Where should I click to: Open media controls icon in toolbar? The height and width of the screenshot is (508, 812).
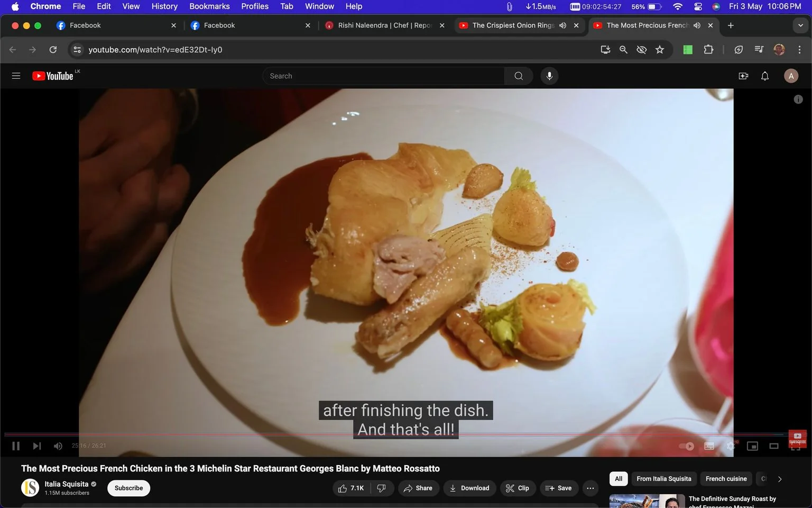coord(759,49)
